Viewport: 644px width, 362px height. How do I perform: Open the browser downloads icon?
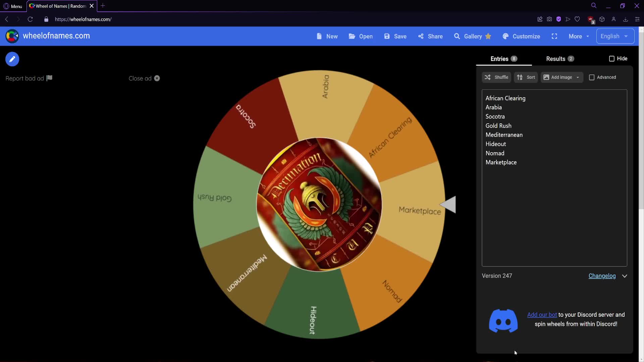click(626, 19)
